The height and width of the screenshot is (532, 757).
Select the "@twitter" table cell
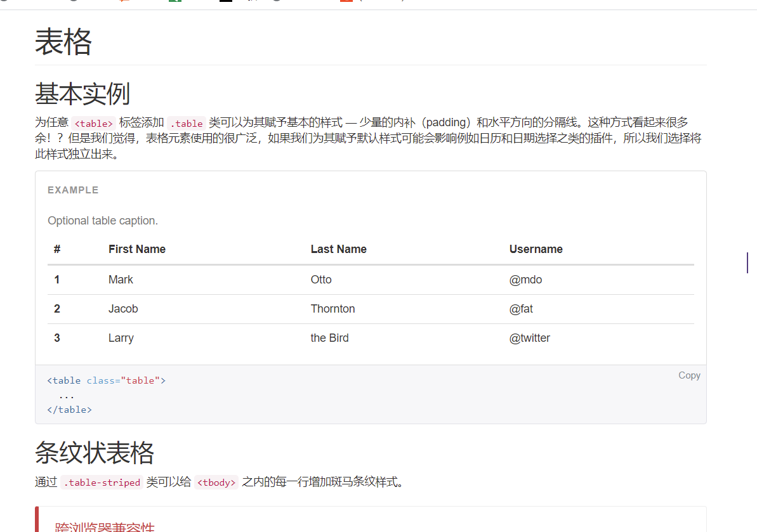pyautogui.click(x=530, y=338)
